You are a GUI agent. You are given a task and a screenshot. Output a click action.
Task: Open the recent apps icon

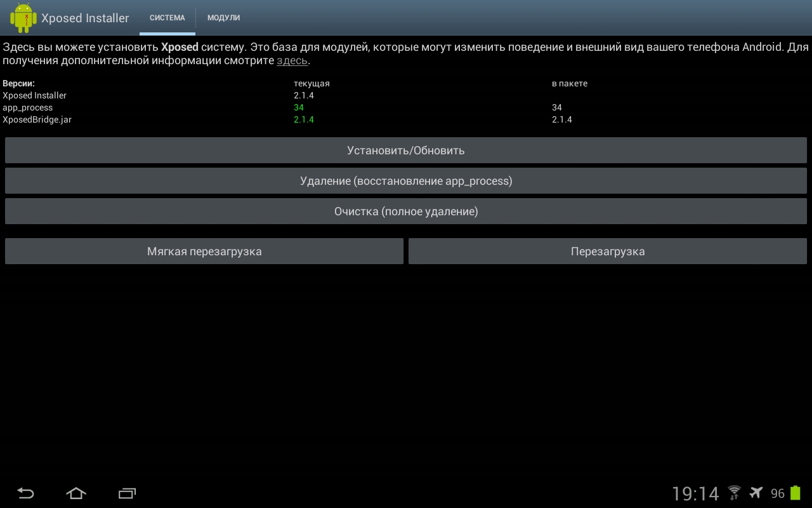[x=128, y=493]
